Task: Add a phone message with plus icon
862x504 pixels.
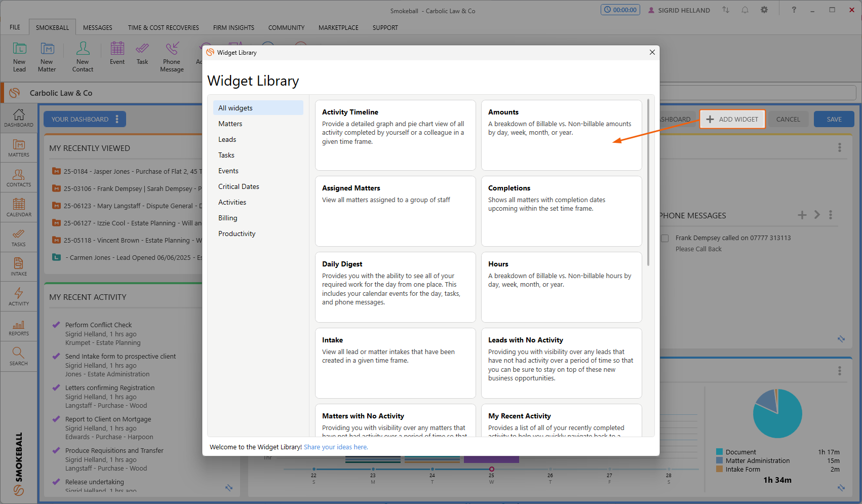Action: (x=802, y=215)
